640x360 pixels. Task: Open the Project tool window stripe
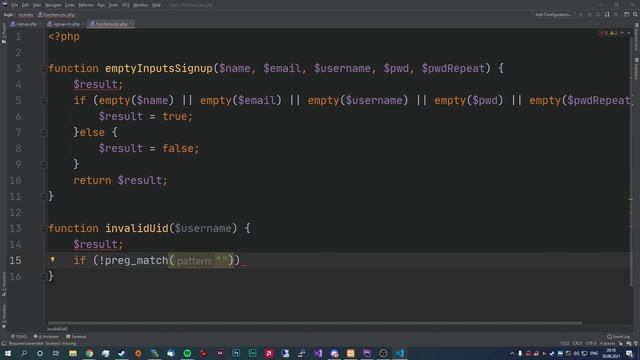pyautogui.click(x=4, y=33)
